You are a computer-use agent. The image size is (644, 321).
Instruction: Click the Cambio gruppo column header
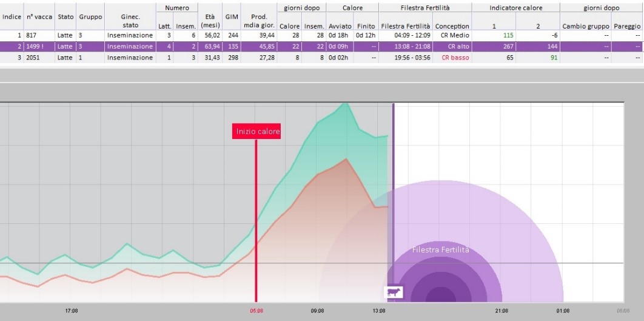tap(586, 26)
